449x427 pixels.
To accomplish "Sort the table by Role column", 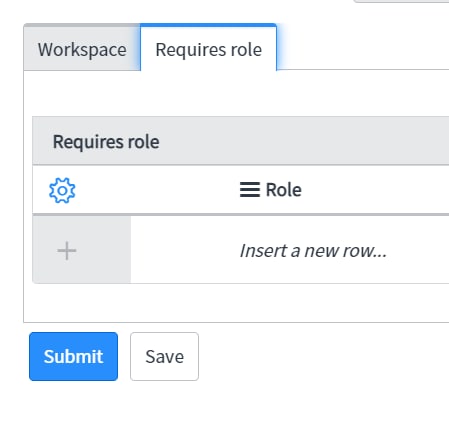I will pos(284,190).
